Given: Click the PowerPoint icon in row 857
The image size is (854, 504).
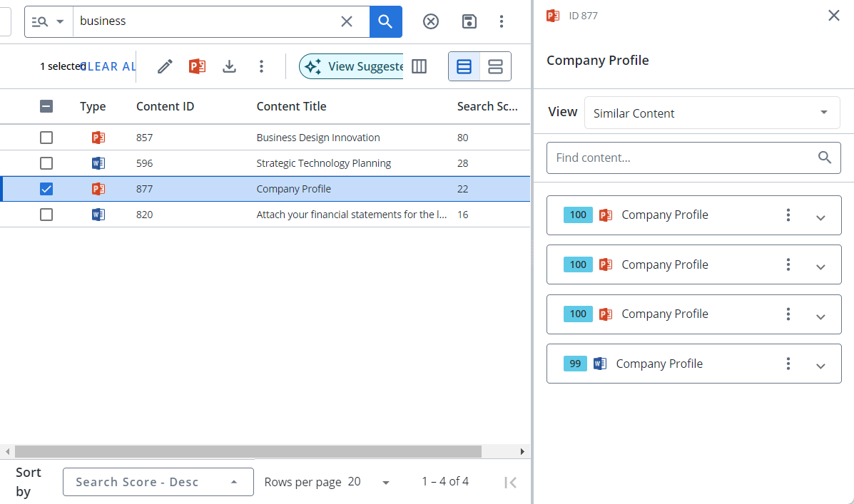Looking at the screenshot, I should pyautogui.click(x=98, y=138).
